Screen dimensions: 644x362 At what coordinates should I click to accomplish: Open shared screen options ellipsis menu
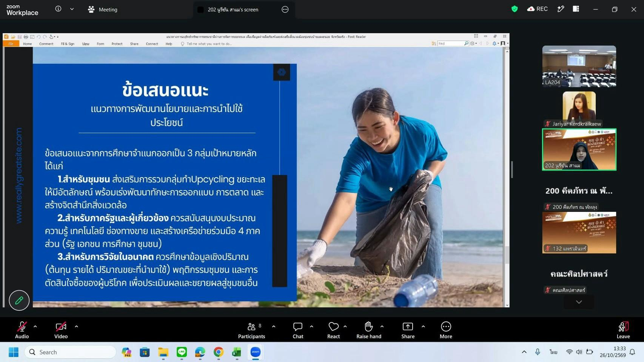click(x=285, y=9)
